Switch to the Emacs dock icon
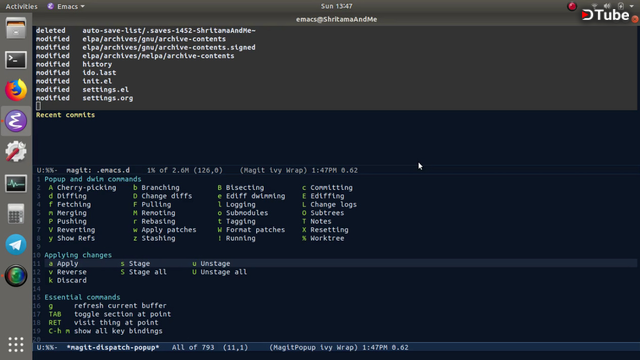This screenshot has height=360, width=640. coord(16,121)
